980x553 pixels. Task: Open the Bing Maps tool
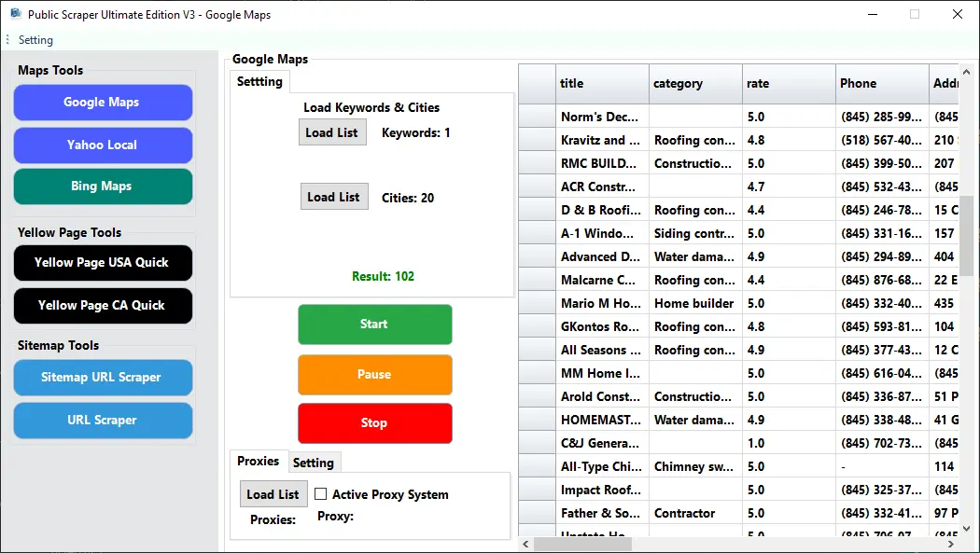pyautogui.click(x=103, y=187)
